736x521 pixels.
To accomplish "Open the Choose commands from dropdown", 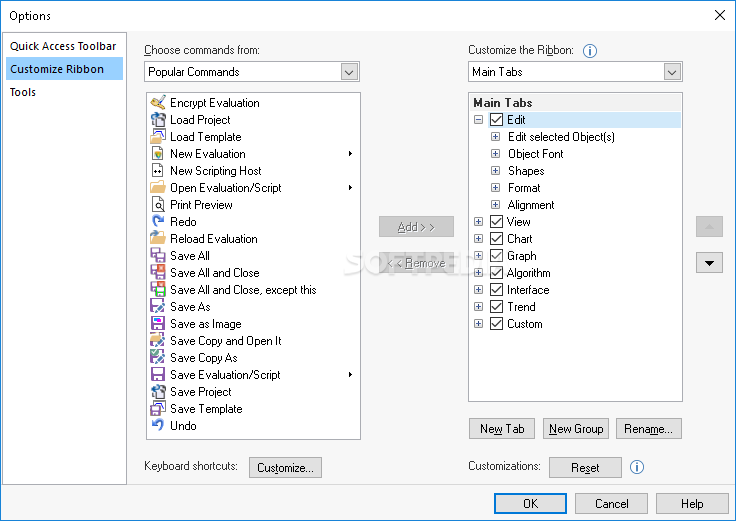I will (349, 72).
